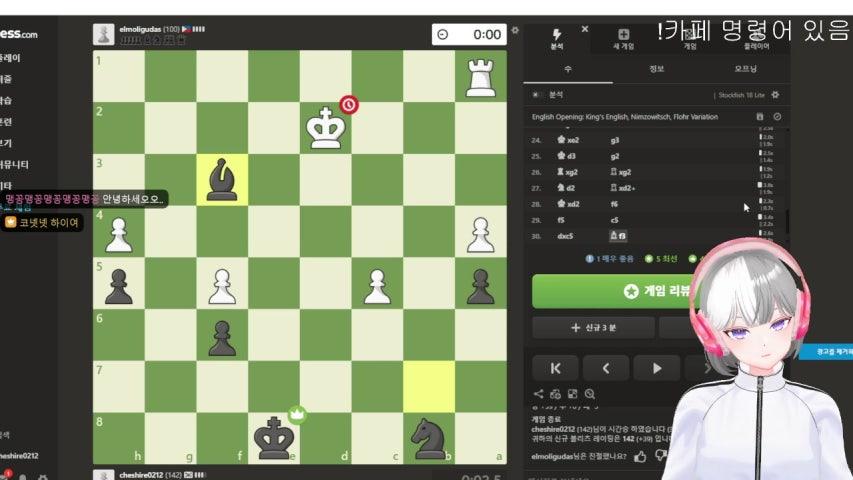Click the black bishop on f3

pos(222,180)
